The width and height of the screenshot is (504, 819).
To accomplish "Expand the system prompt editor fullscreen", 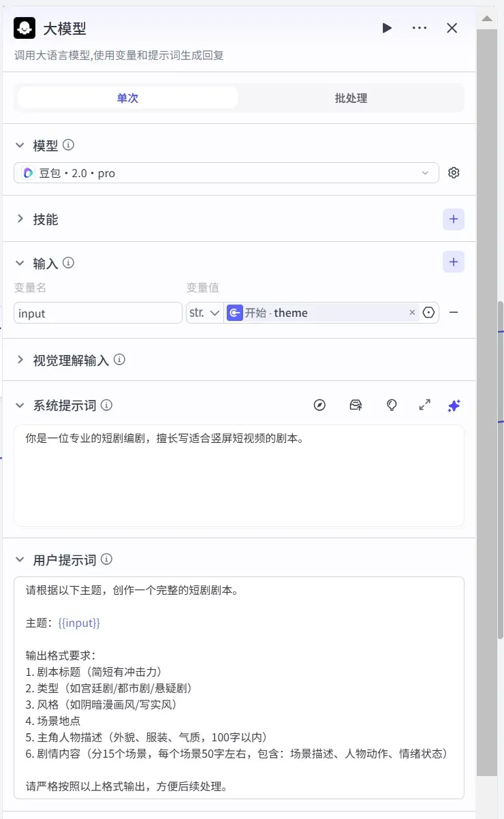I will (425, 405).
